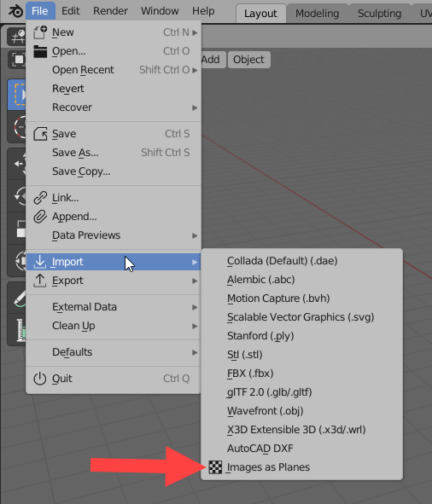432x504 pixels.
Task: Click the Link chain icon
Action: click(x=40, y=198)
